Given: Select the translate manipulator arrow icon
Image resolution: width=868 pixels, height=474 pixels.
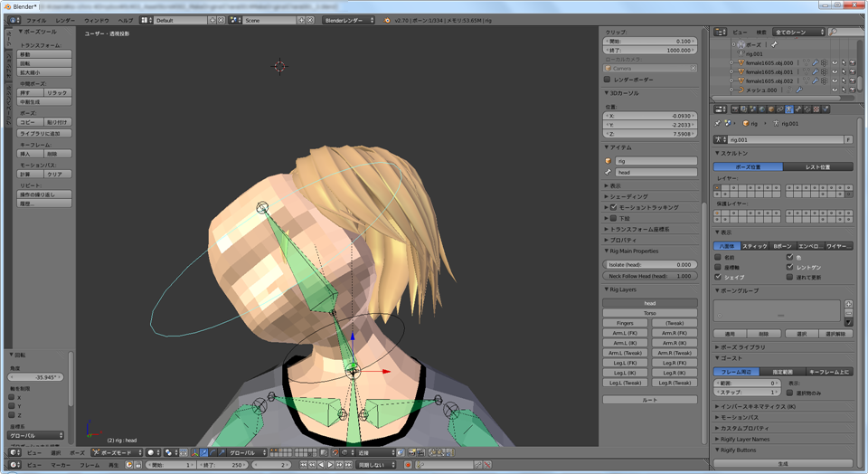Looking at the screenshot, I should point(203,452).
